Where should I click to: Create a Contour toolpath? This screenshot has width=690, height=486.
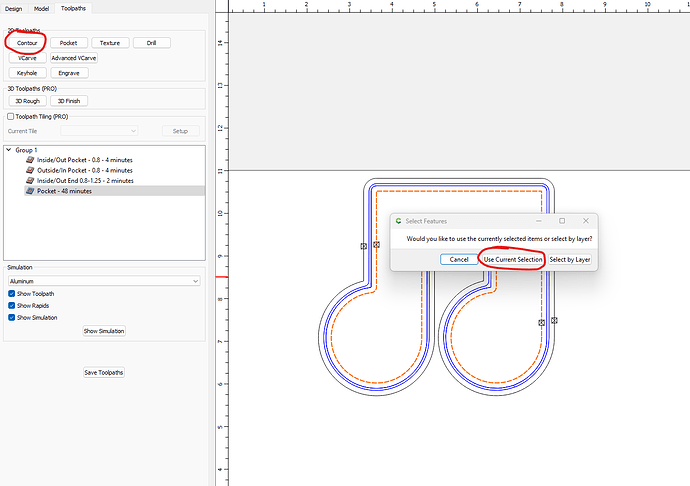27,43
